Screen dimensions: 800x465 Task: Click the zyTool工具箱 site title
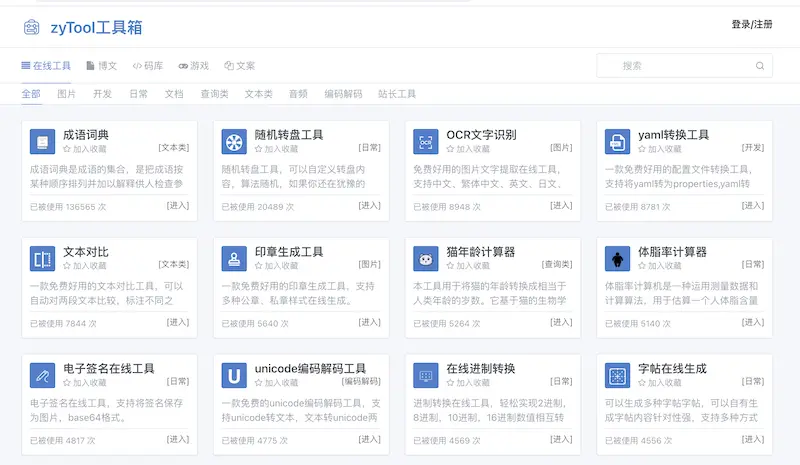coord(96,28)
